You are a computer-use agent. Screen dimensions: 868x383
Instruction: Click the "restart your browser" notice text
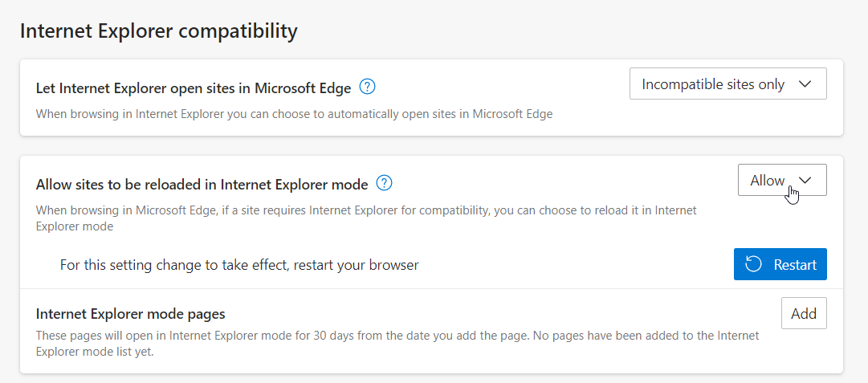(239, 265)
